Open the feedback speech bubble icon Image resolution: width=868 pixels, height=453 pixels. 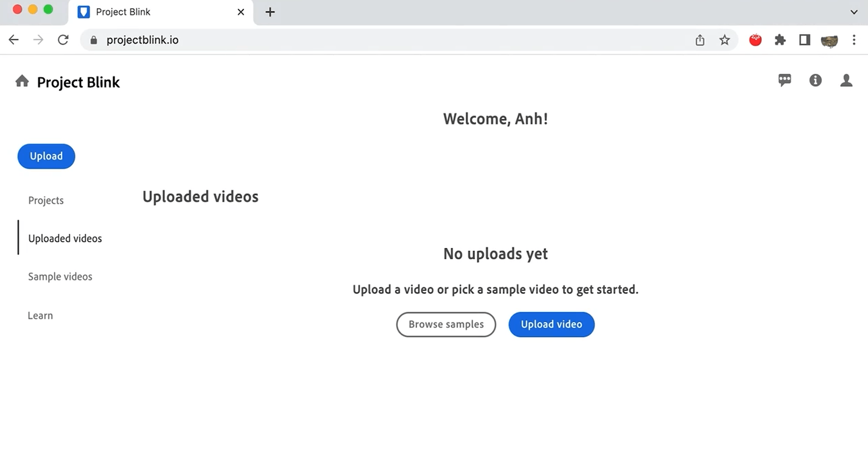785,80
